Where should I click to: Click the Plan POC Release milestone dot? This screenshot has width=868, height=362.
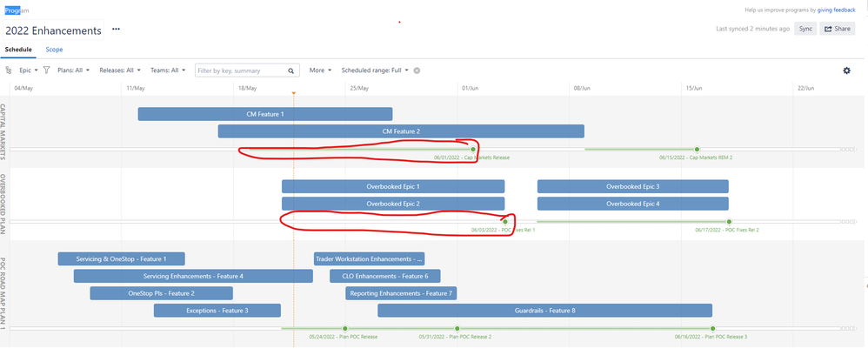pos(345,328)
